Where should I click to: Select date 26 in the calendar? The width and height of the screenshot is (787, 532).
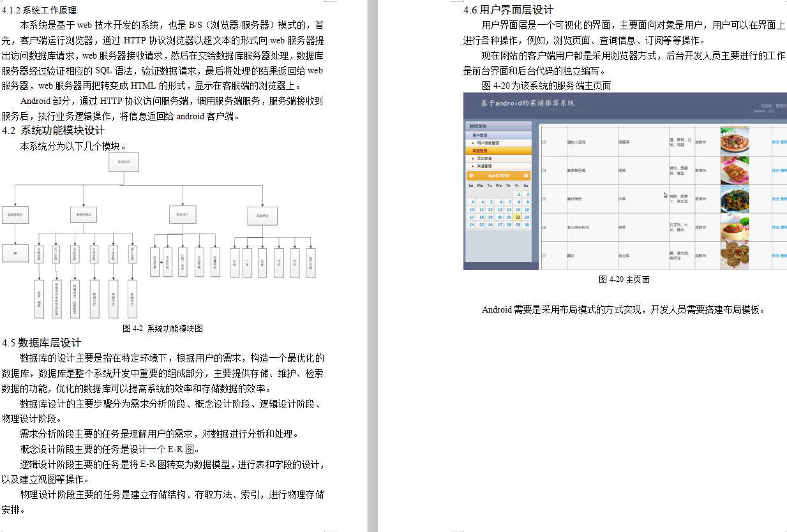[x=490, y=225]
